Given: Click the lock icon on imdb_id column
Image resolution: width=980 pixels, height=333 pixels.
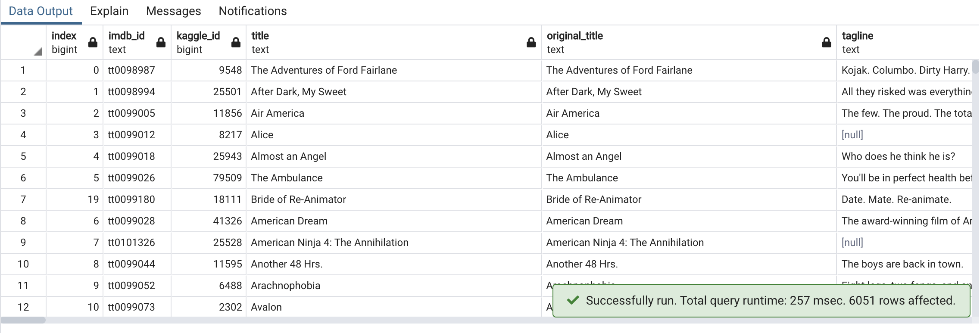Looking at the screenshot, I should 161,42.
